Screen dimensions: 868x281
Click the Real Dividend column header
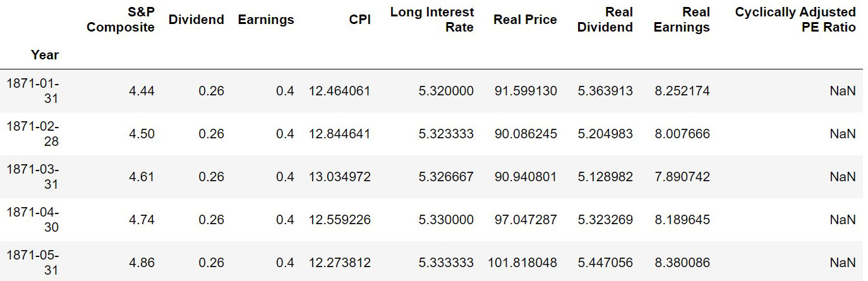point(605,20)
